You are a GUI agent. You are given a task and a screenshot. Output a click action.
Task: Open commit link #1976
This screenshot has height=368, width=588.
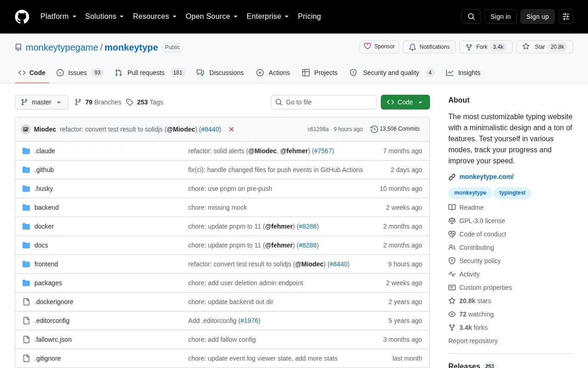tap(249, 321)
